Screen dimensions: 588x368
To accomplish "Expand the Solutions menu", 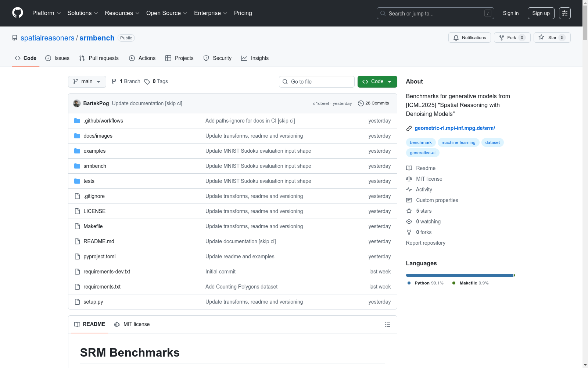I will click(83, 13).
